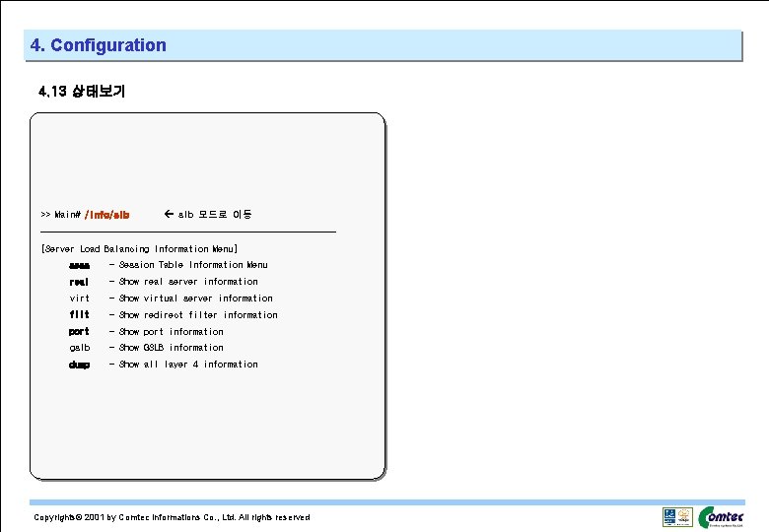Viewport: 769px width, 532px height.
Task: Click 'Show all layer 4 information' description
Action: pyautogui.click(x=188, y=364)
